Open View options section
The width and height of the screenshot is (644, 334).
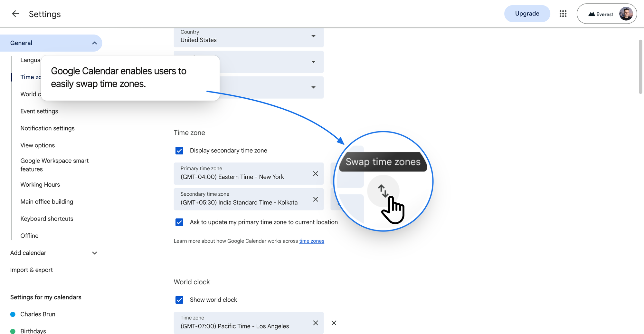tap(38, 145)
